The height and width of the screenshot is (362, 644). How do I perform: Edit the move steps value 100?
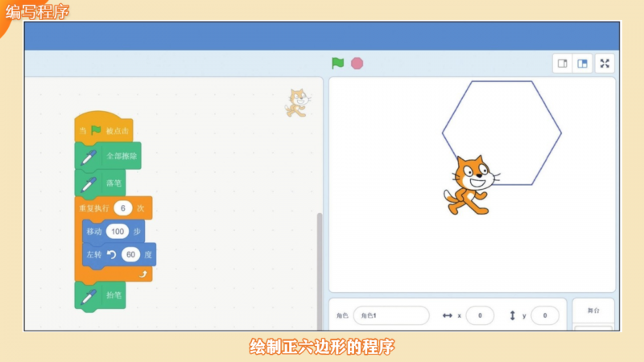click(118, 232)
